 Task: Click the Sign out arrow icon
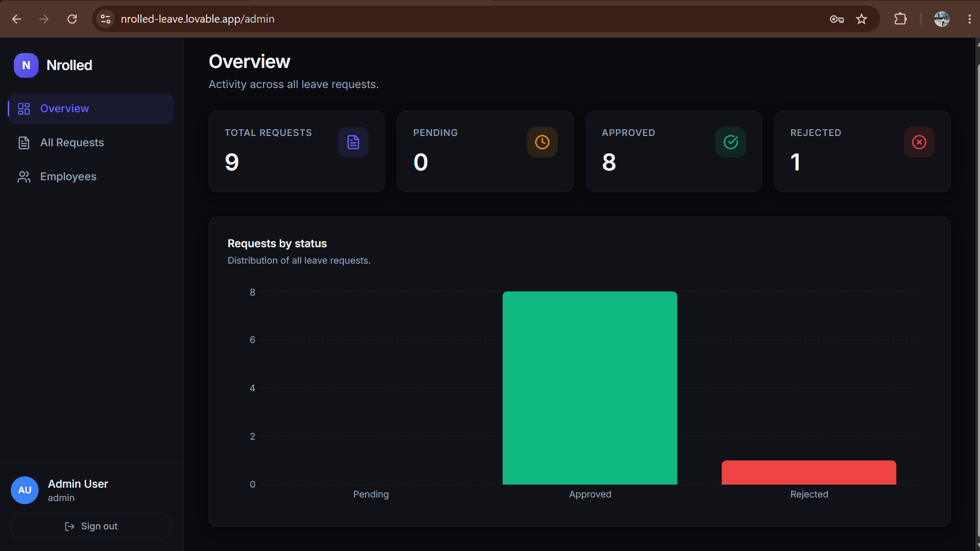point(70,526)
